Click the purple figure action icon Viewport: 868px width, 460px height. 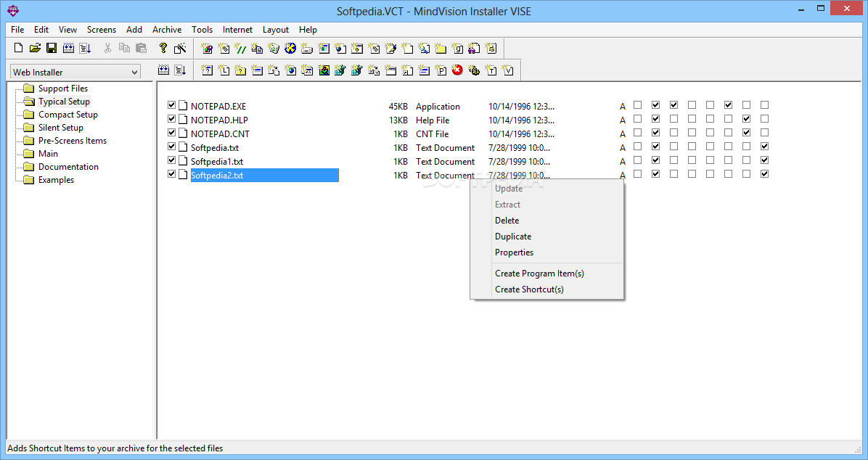pyautogui.click(x=474, y=49)
